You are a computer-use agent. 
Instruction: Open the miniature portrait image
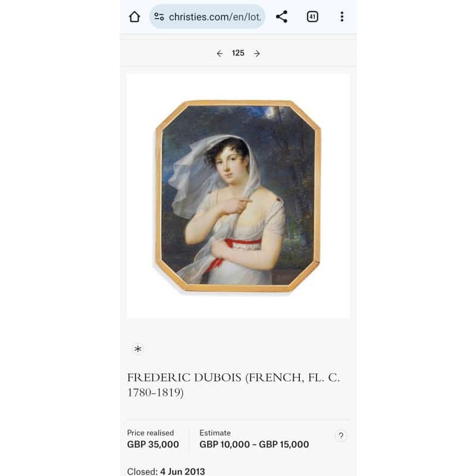238,196
